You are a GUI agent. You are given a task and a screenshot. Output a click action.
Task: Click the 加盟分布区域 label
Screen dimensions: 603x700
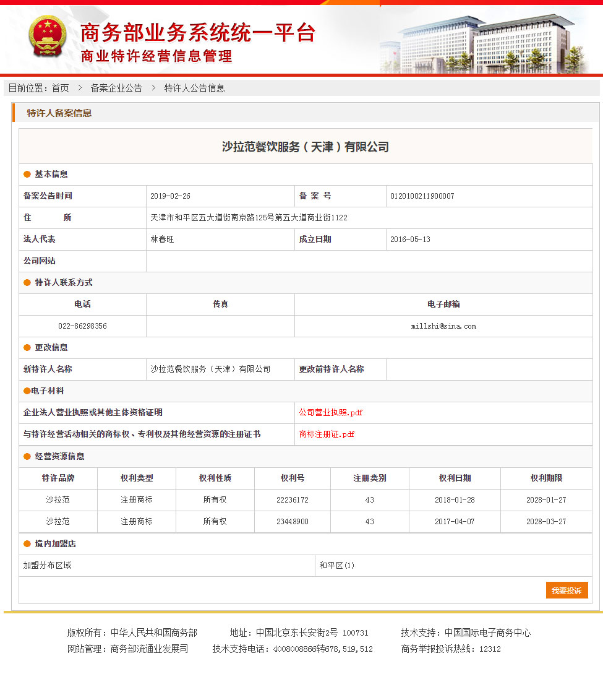tap(47, 566)
